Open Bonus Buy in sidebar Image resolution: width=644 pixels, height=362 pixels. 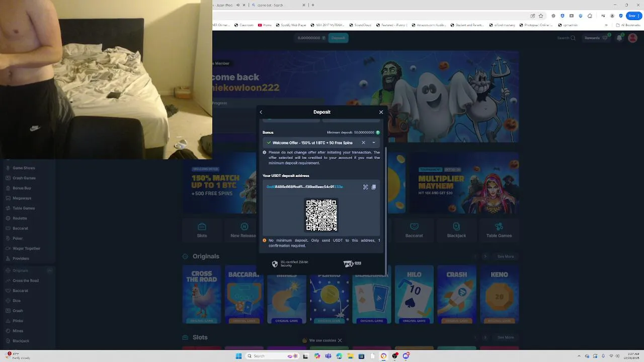tap(22, 188)
